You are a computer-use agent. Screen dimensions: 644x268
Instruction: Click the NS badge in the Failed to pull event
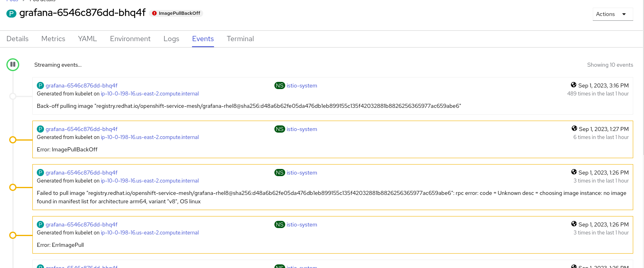pos(280,173)
